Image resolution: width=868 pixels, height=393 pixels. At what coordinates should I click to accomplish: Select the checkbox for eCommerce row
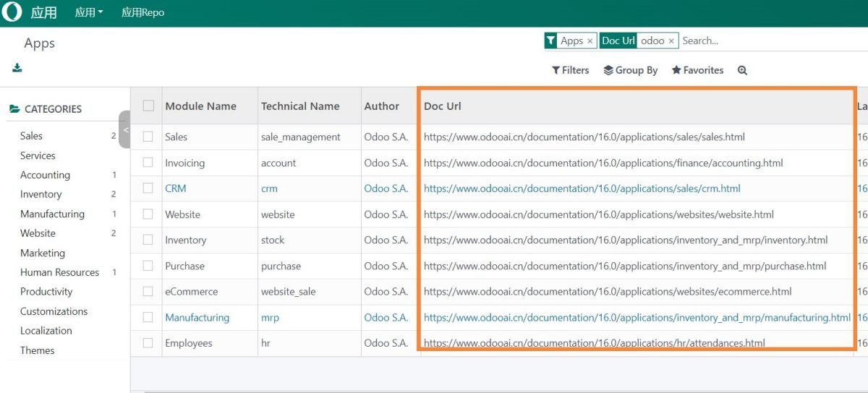click(x=148, y=292)
